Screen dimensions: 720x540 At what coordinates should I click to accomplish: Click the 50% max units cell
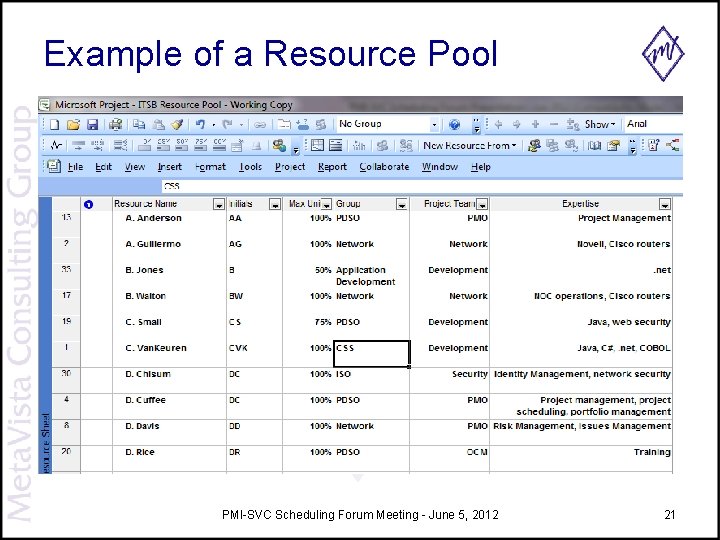point(308,276)
